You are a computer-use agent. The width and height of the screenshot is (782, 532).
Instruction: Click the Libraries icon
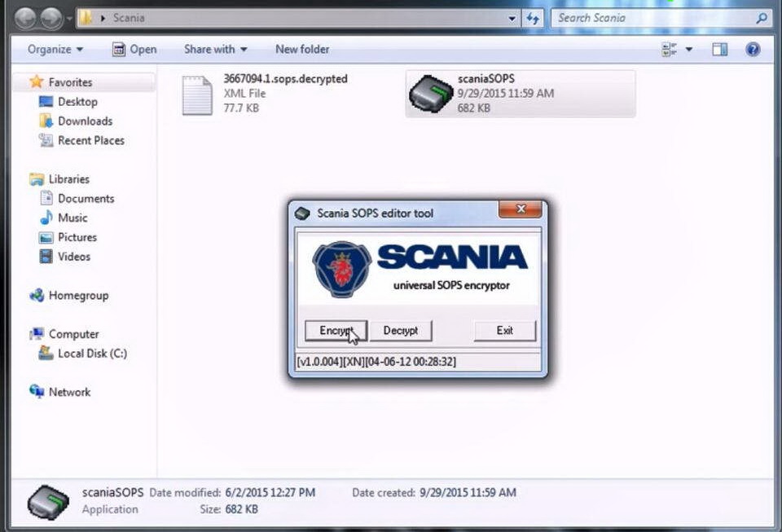point(37,179)
